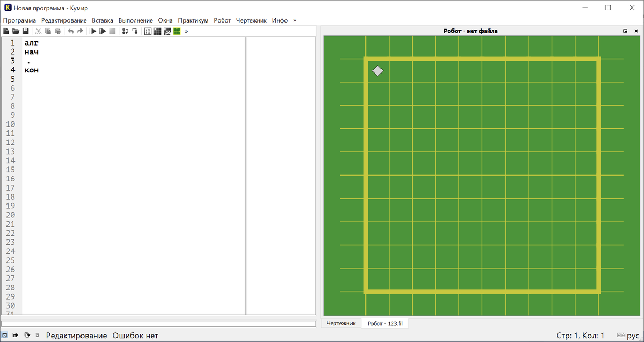The image size is (644, 342).
Task: Clear output with trash status icon
Action: 37,336
